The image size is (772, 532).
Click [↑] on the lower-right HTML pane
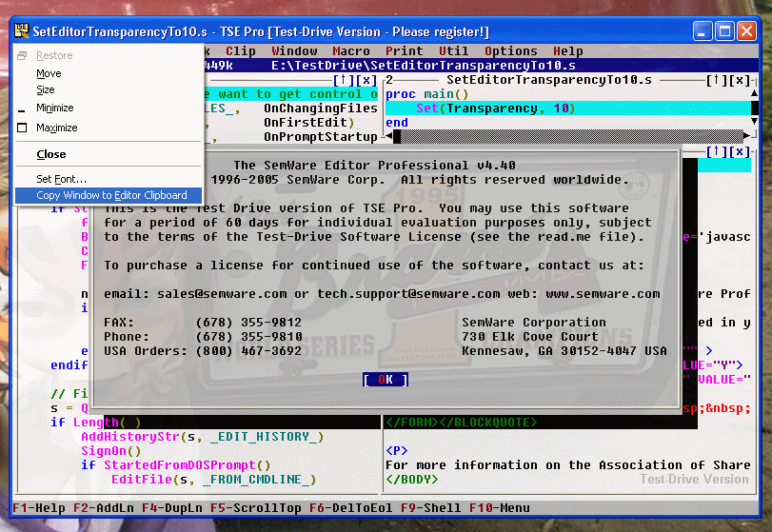click(x=717, y=152)
